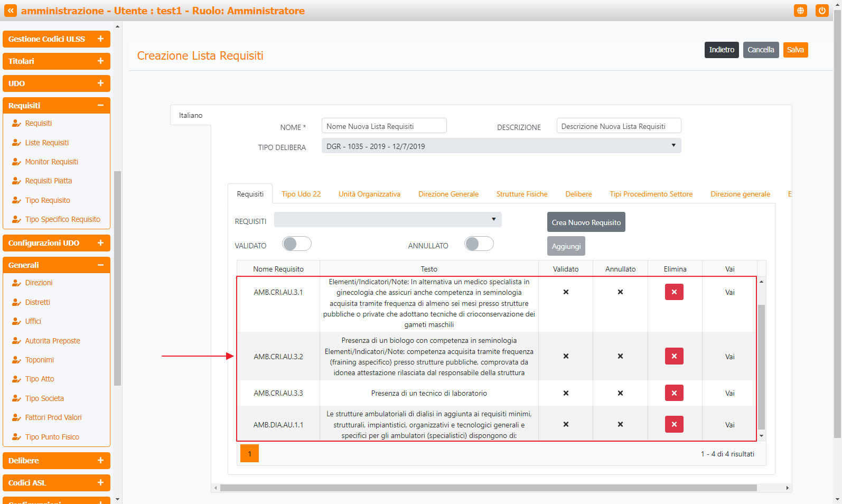The image size is (842, 504).
Task: Click user icon beside Uffici
Action: 16,321
